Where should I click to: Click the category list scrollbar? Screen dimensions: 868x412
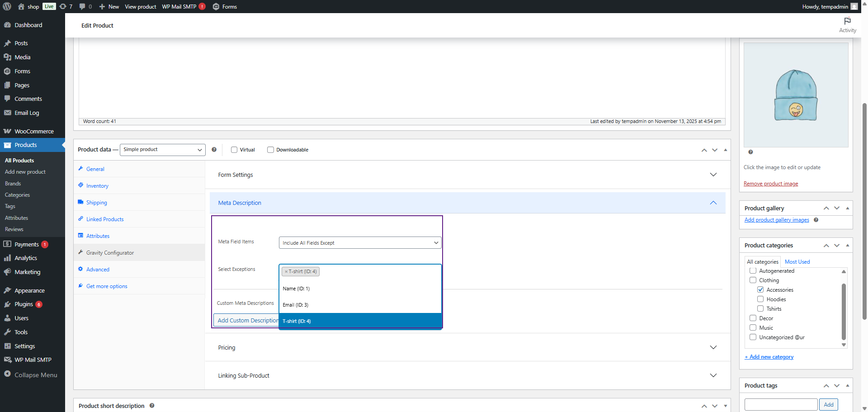point(844,312)
